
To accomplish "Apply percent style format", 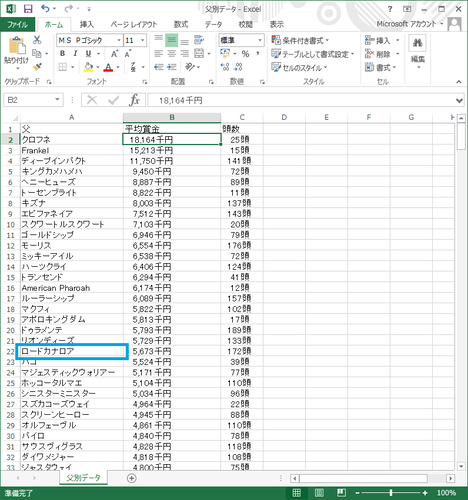I will point(245,54).
